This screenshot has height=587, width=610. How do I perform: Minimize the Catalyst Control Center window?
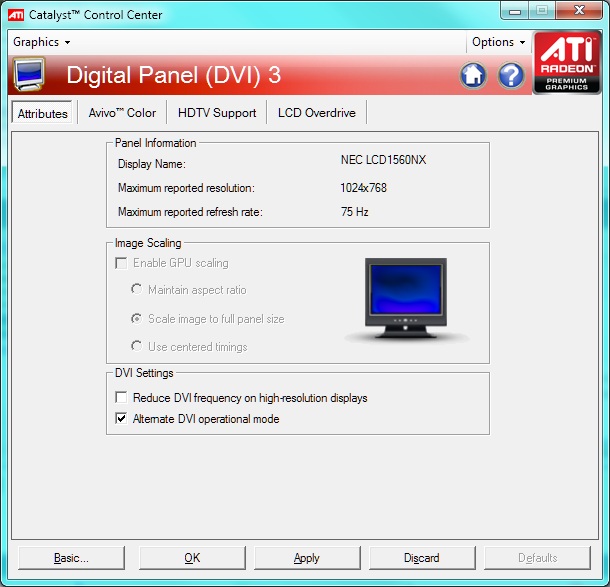click(515, 11)
